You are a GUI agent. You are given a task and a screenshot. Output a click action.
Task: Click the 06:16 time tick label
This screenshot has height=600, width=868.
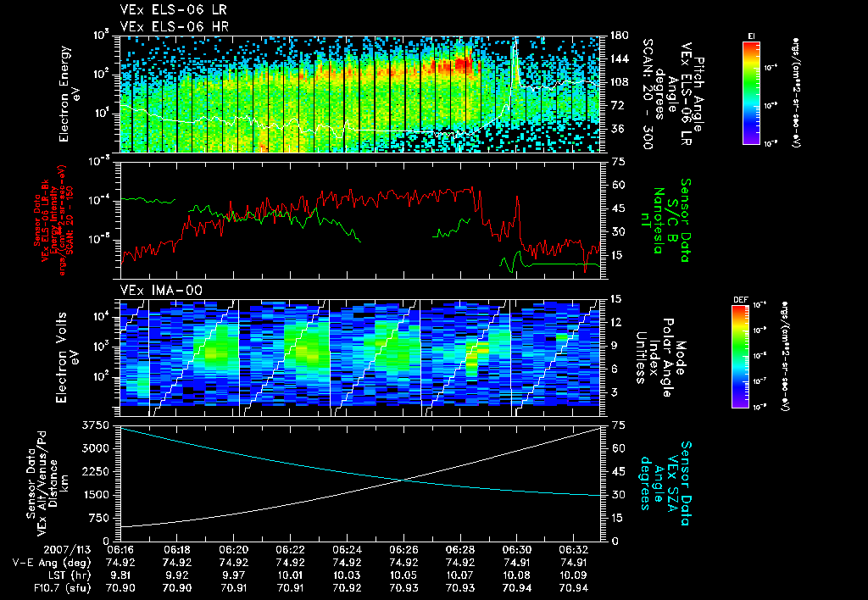[120, 550]
